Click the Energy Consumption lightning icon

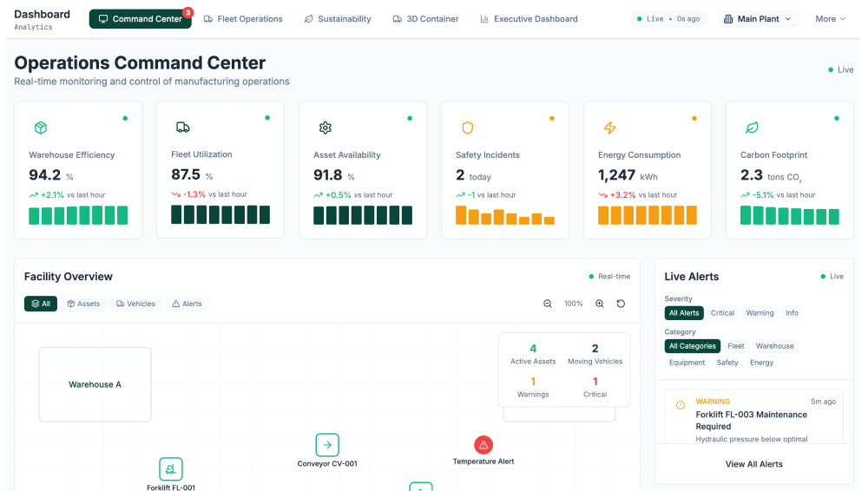pos(609,128)
